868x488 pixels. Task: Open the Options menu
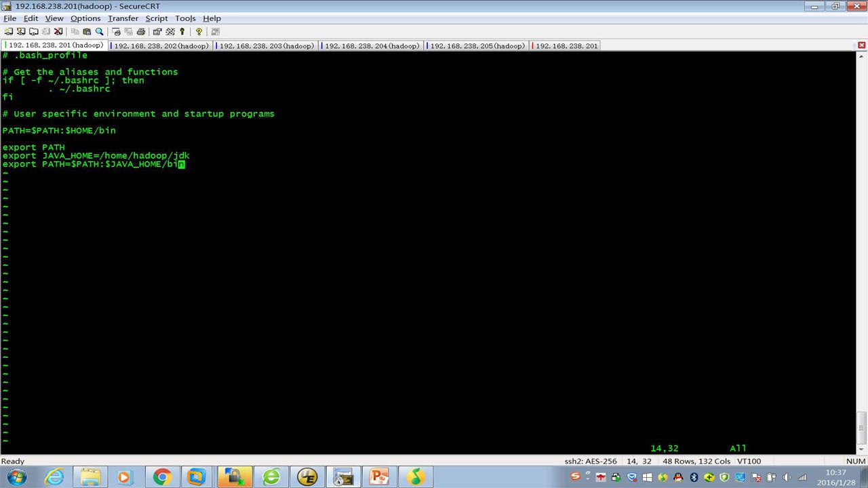coord(85,18)
